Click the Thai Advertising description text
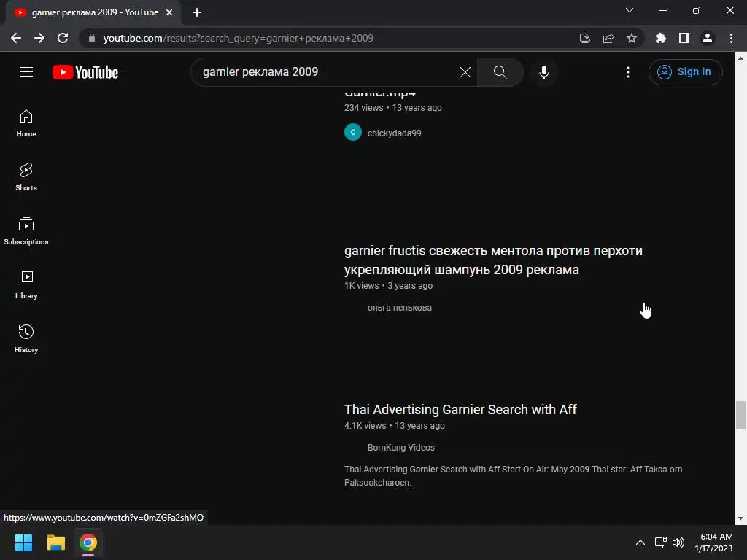The image size is (747, 560). pyautogui.click(x=513, y=475)
